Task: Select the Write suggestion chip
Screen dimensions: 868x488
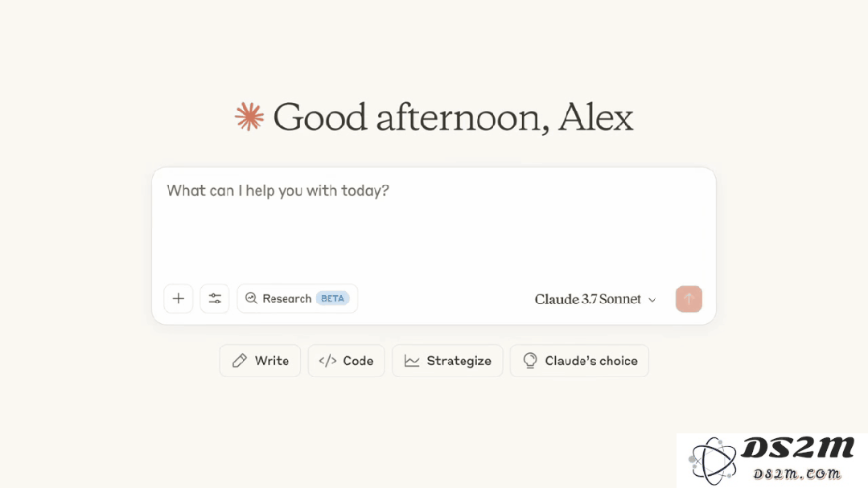Action: 260,361
